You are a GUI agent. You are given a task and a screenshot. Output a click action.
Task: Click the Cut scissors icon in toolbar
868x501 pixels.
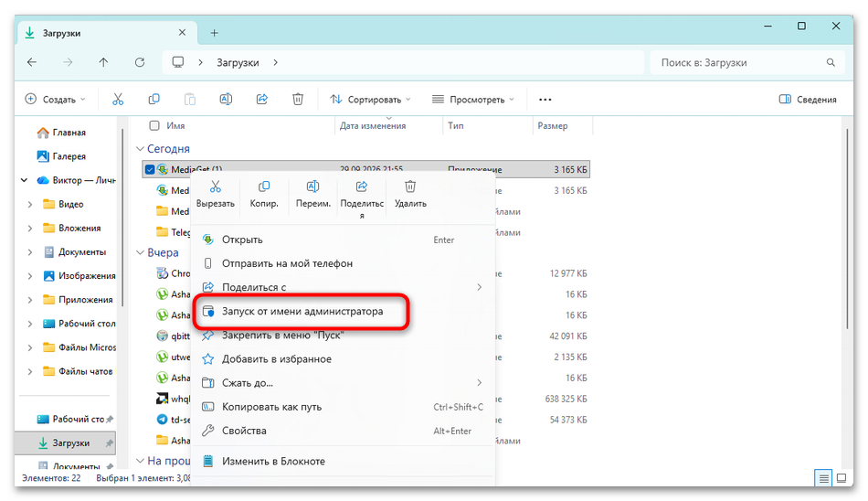pos(118,100)
